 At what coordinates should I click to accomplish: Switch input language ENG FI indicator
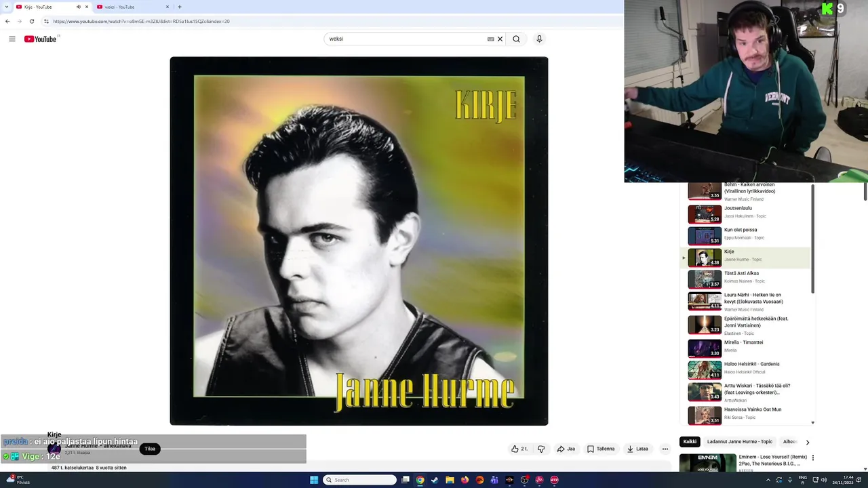pos(804,480)
